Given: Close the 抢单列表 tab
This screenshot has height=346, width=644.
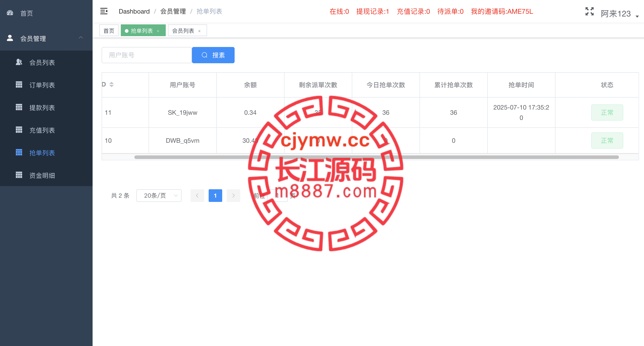Looking at the screenshot, I should pyautogui.click(x=158, y=31).
